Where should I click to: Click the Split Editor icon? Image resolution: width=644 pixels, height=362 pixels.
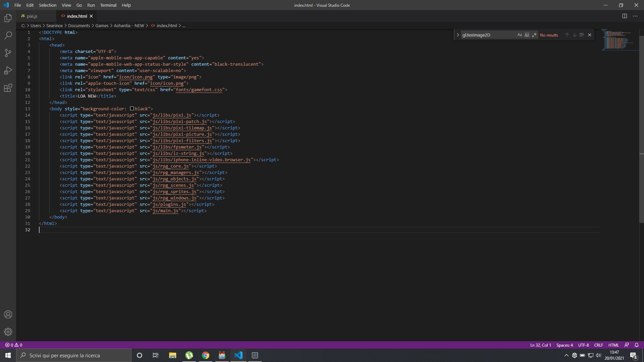(625, 16)
